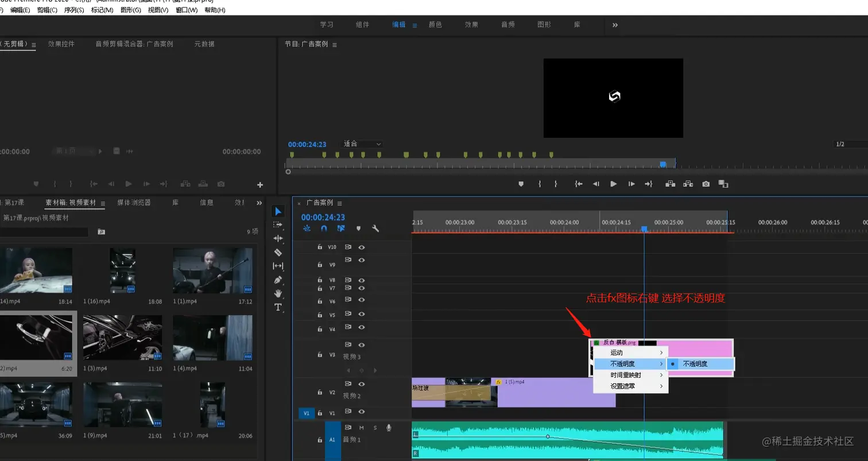This screenshot has width=868, height=461.
Task: Lock the V6 track
Action: tap(320, 301)
